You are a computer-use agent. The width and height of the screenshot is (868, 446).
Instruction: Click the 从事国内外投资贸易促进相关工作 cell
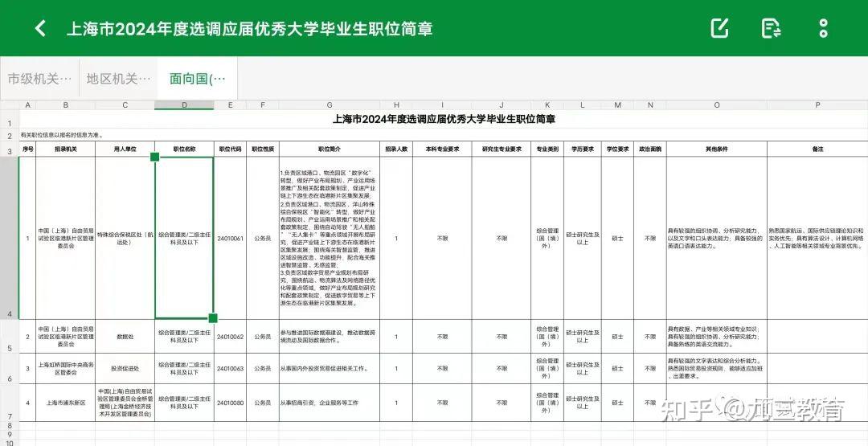[330, 369]
